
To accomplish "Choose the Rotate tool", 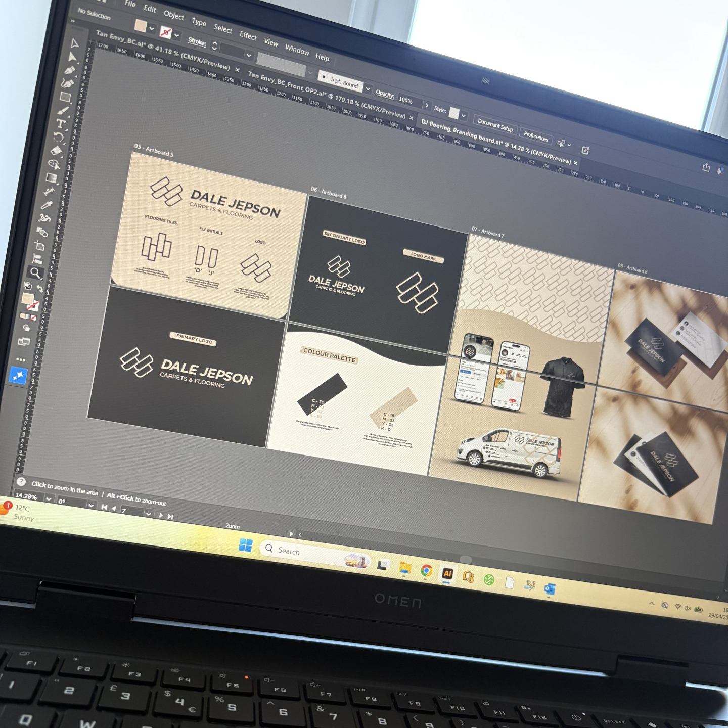I will click(58, 137).
